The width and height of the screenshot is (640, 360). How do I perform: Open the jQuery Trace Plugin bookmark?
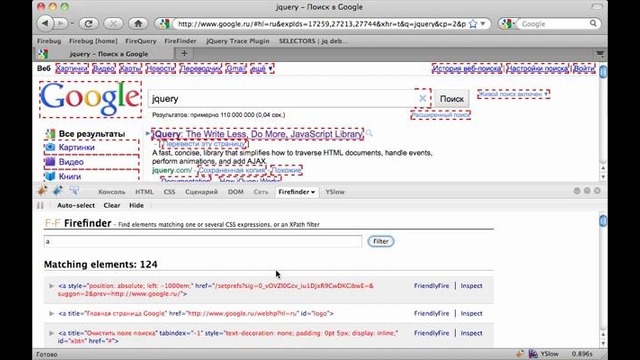click(238, 41)
